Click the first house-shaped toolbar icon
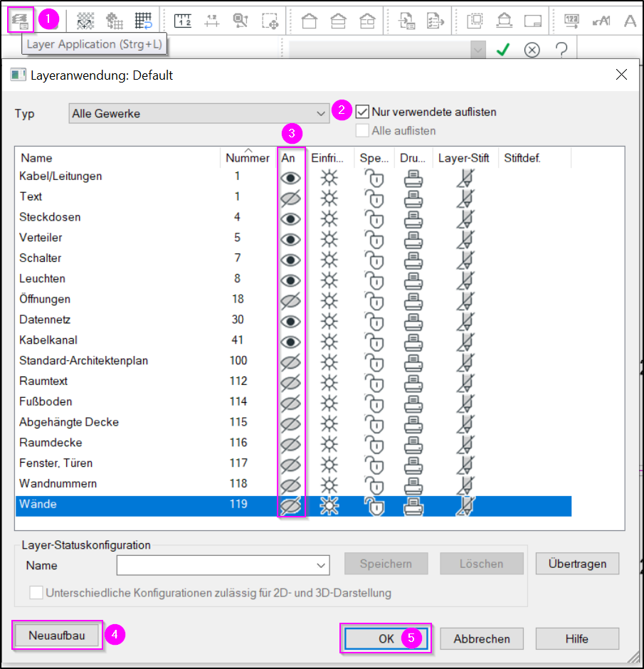 pyautogui.click(x=310, y=21)
